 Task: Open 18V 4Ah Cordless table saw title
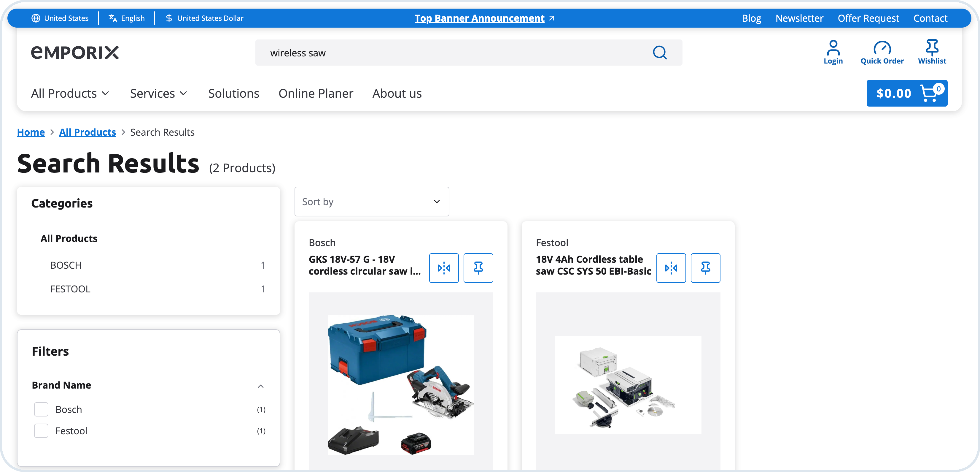(594, 265)
